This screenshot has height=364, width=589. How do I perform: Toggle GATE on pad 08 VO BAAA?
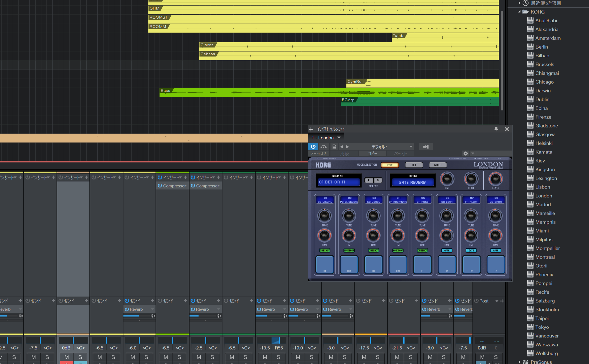point(496,250)
